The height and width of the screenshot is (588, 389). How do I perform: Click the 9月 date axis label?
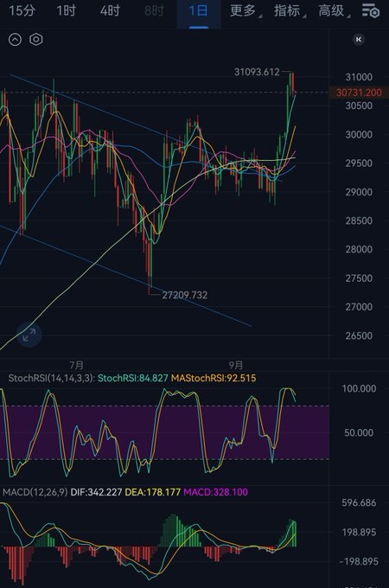pos(236,365)
